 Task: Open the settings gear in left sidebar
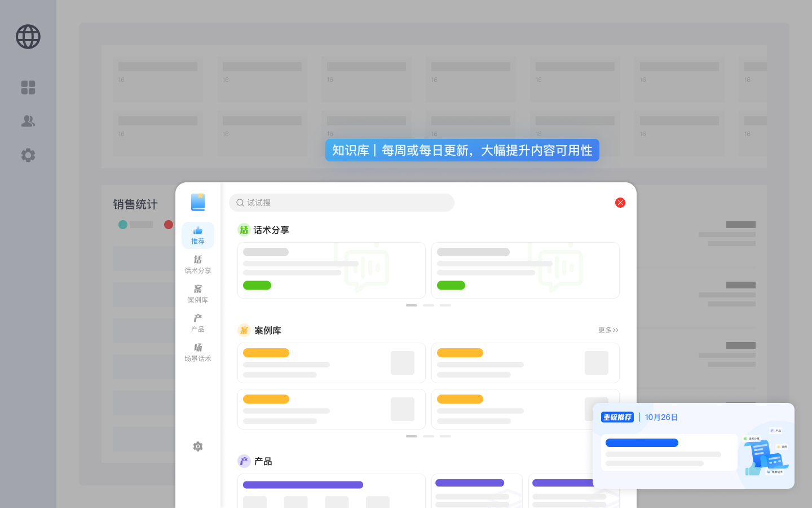pos(28,155)
